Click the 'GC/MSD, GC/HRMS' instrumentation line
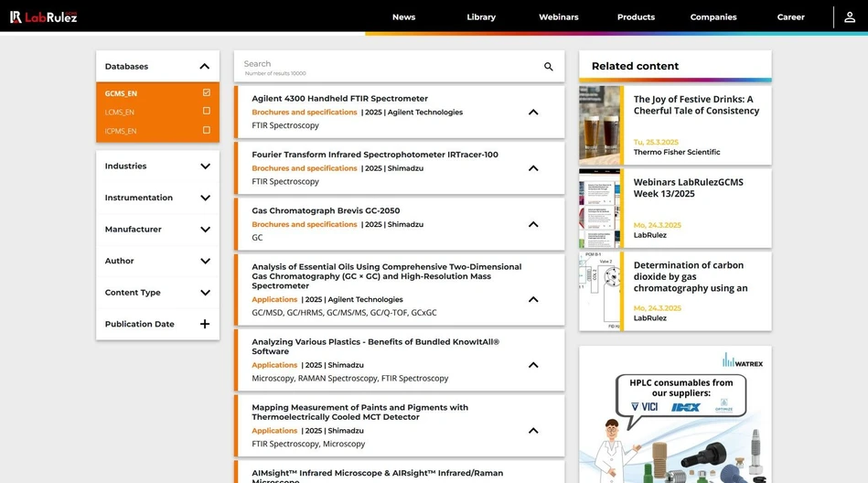The width and height of the screenshot is (868, 483). pyautogui.click(x=344, y=313)
